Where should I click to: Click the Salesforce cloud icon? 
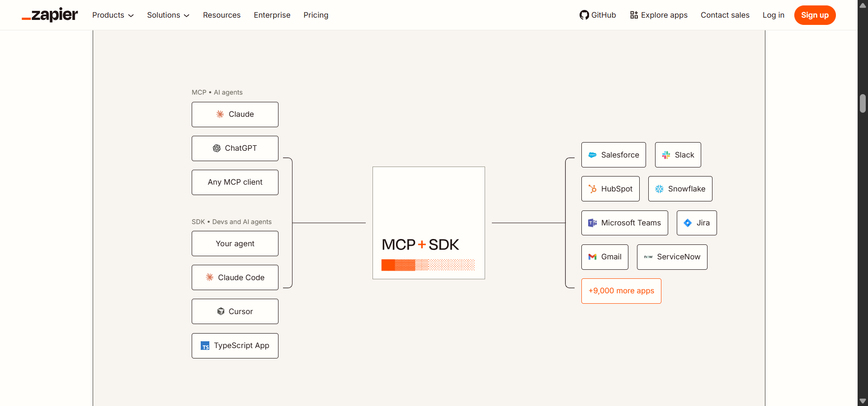coord(592,155)
